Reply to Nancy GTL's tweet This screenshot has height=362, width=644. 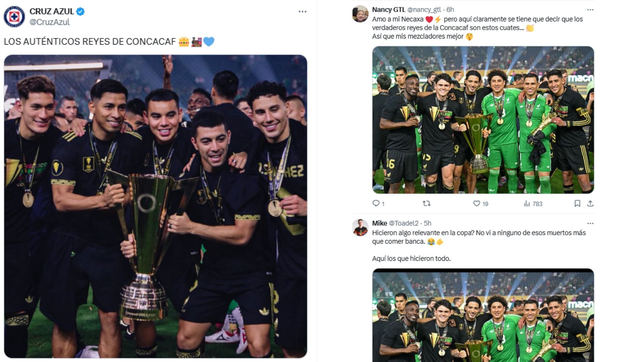(x=378, y=203)
